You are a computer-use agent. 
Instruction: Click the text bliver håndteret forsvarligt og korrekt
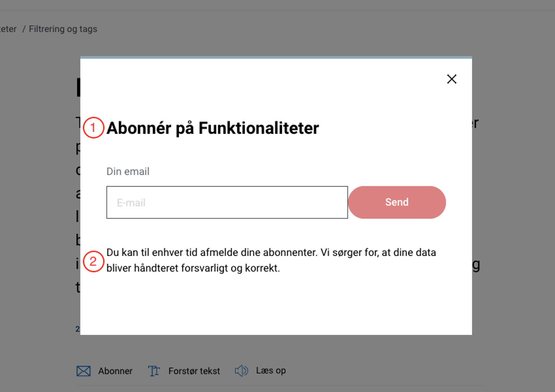click(x=193, y=268)
